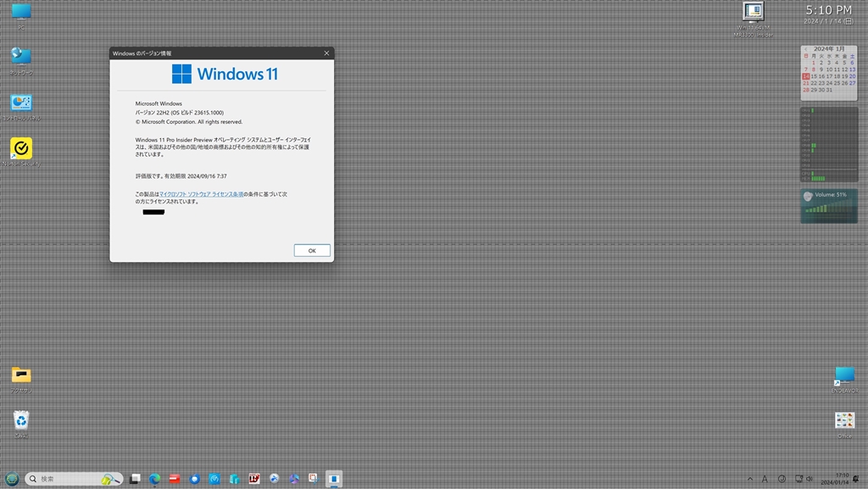Open Task View on the taskbar

point(135,479)
